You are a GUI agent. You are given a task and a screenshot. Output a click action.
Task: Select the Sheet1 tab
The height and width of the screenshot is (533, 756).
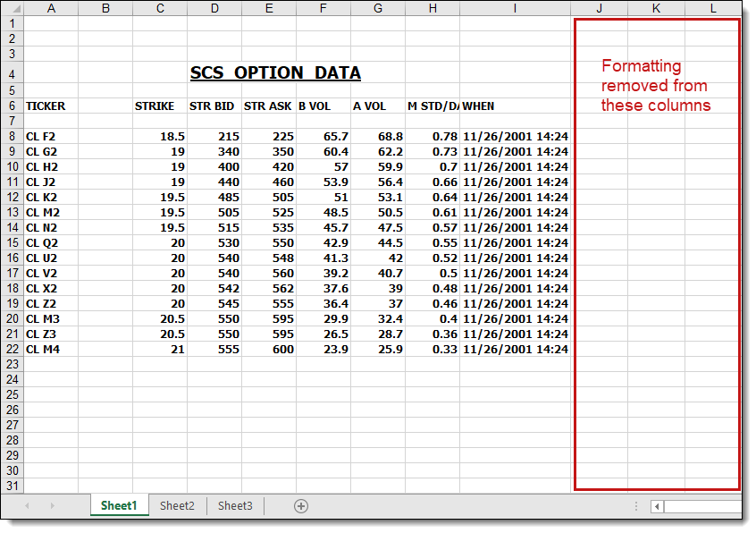click(x=119, y=506)
